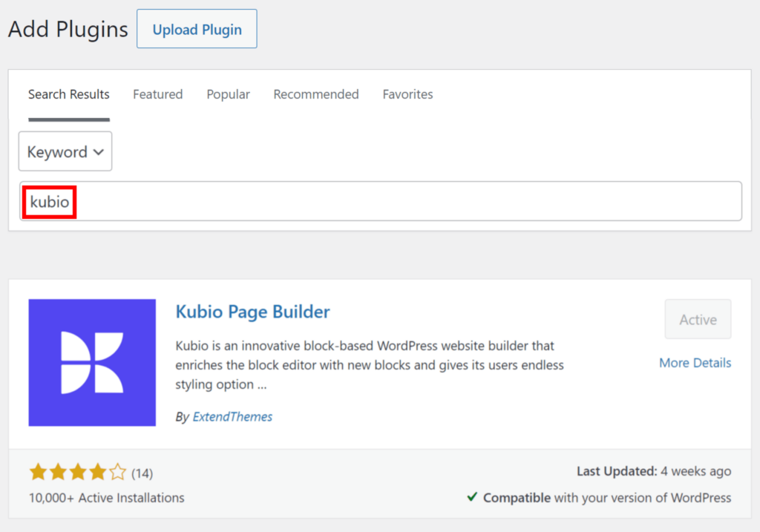Image resolution: width=760 pixels, height=532 pixels.
Task: Select the Search Results tab
Action: coord(68,94)
